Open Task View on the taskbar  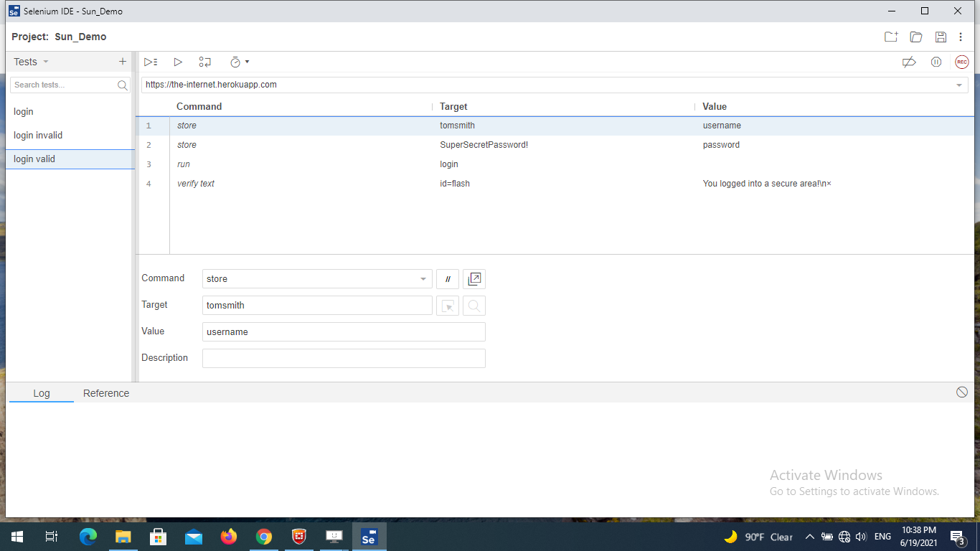(x=52, y=537)
